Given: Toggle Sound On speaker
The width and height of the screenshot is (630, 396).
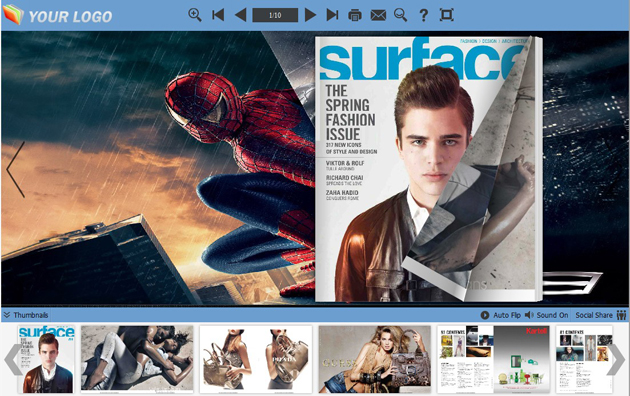Looking at the screenshot, I should click(546, 315).
